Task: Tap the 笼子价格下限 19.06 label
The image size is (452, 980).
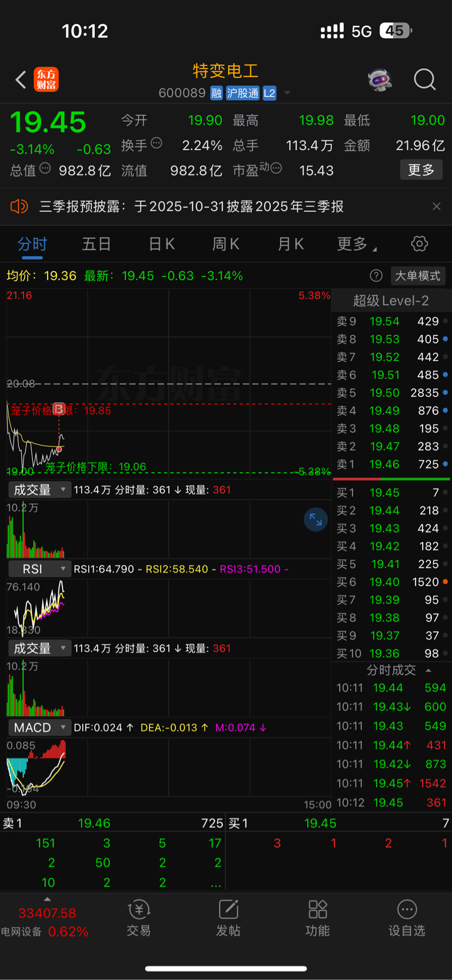Action: point(95,467)
